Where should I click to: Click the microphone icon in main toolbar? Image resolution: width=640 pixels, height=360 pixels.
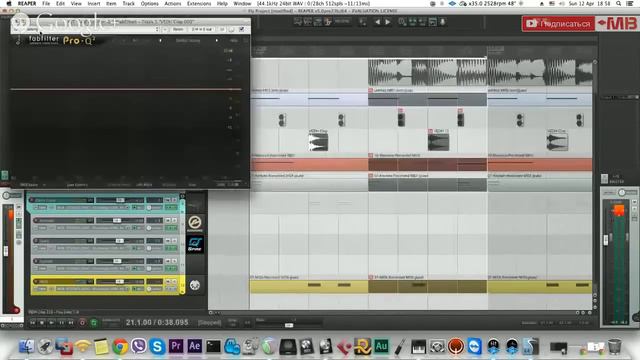(442, 22)
